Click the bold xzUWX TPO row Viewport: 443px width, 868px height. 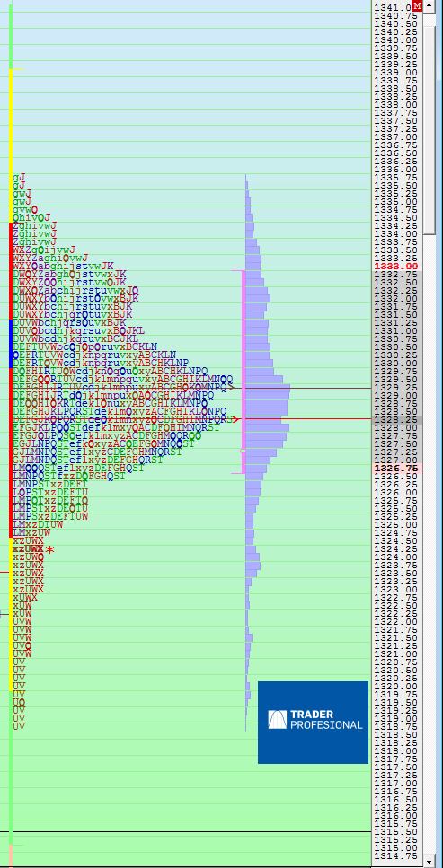pyautogui.click(x=28, y=549)
